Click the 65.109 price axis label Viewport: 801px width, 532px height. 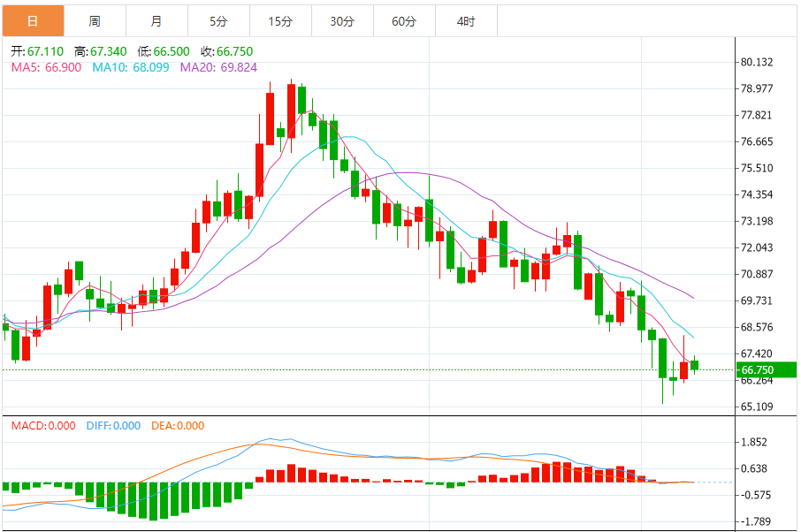(x=757, y=407)
